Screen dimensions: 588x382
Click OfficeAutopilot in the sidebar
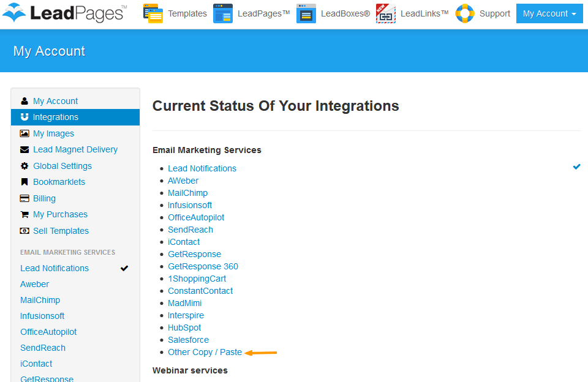click(x=48, y=332)
